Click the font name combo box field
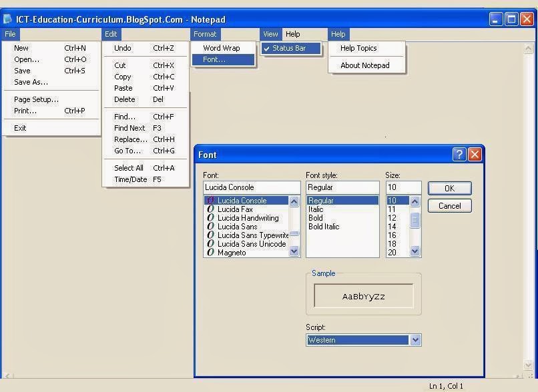This screenshot has height=392, width=538. pyautogui.click(x=251, y=187)
